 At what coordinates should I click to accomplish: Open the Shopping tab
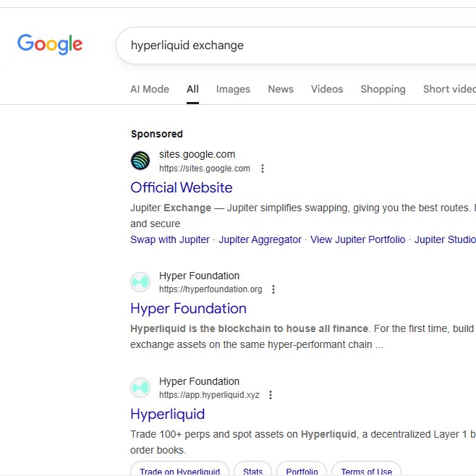383,89
